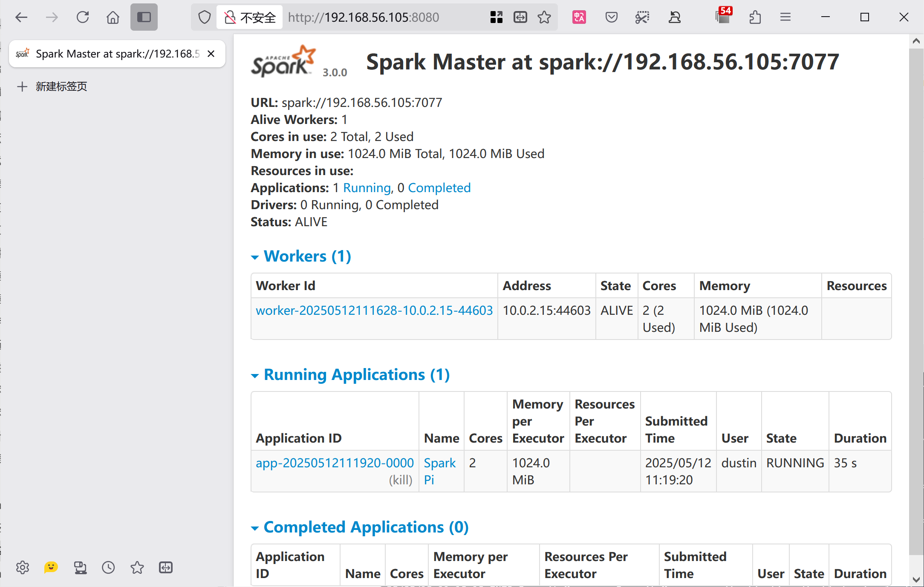The width and height of the screenshot is (924, 587).
Task: Select the user cell dustin
Action: (x=739, y=471)
